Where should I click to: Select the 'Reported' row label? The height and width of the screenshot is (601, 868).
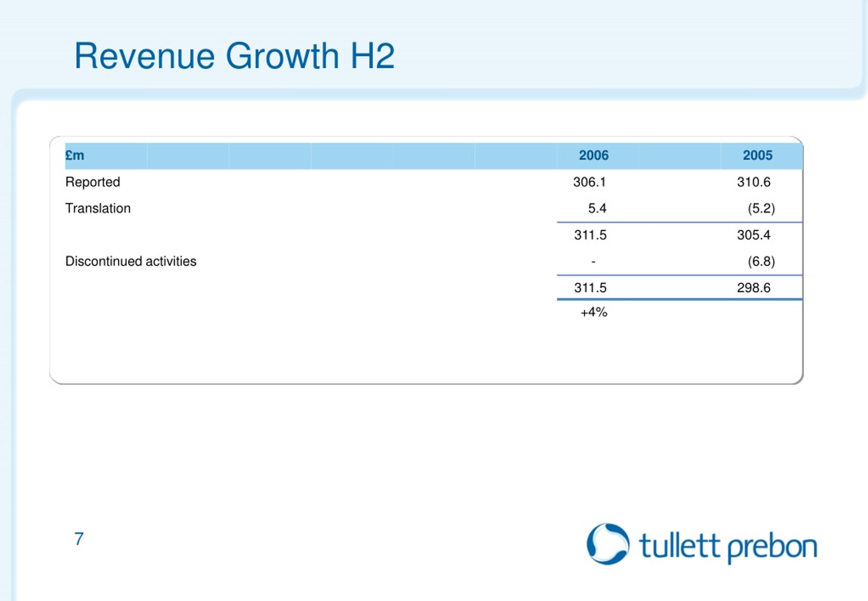(93, 182)
